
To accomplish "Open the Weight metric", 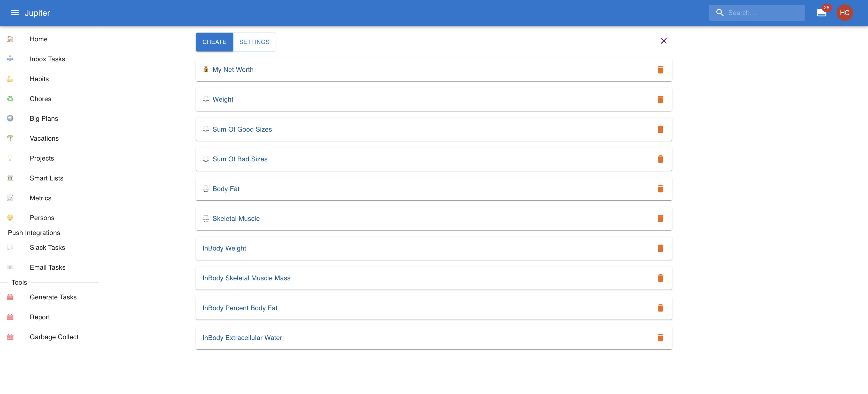I will 223,100.
